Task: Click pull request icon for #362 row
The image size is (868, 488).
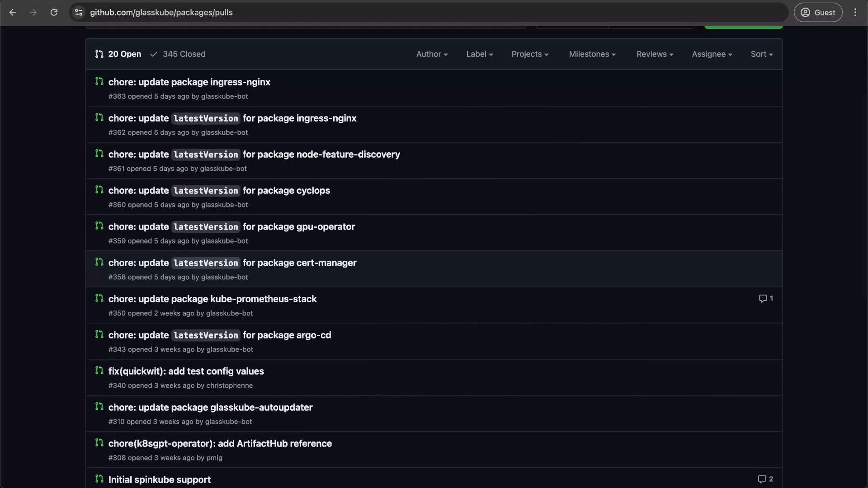Action: [x=99, y=117]
